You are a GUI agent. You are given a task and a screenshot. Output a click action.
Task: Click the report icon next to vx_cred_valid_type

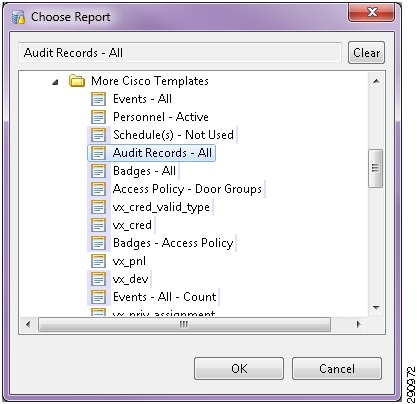coord(98,207)
